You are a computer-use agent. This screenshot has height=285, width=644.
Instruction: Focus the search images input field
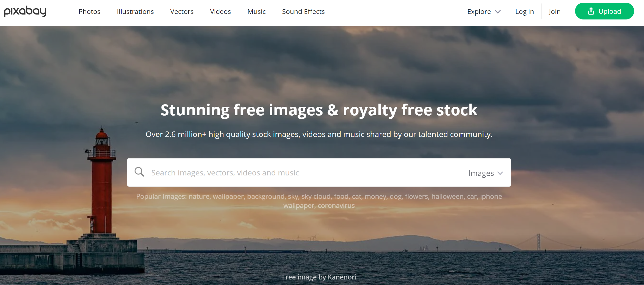tap(300, 173)
